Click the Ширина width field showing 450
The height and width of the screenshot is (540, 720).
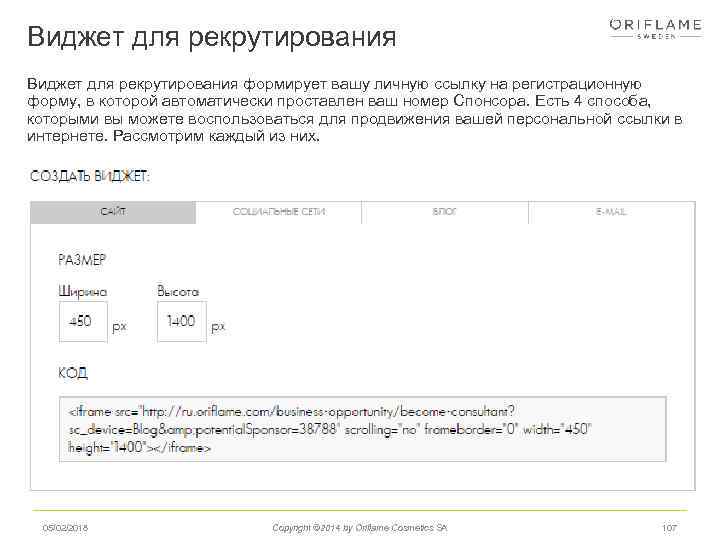(83, 321)
